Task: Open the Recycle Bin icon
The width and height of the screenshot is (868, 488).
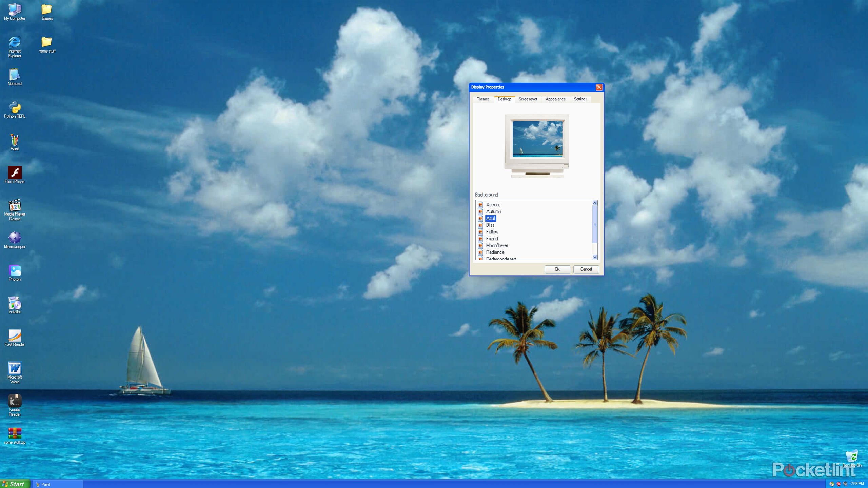Action: coord(852,458)
